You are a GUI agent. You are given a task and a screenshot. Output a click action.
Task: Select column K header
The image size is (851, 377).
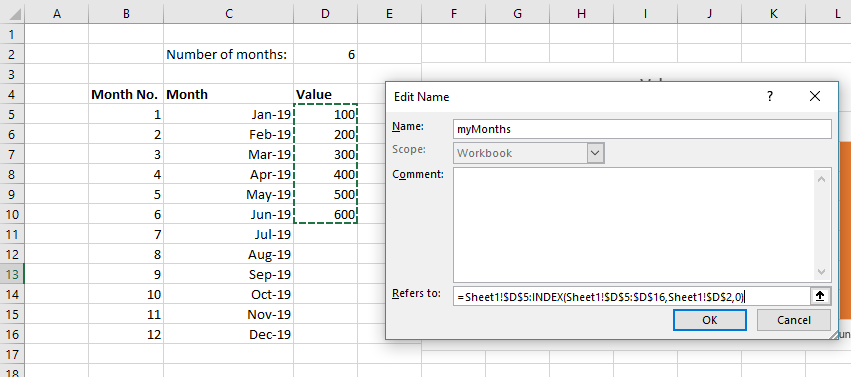773,15
